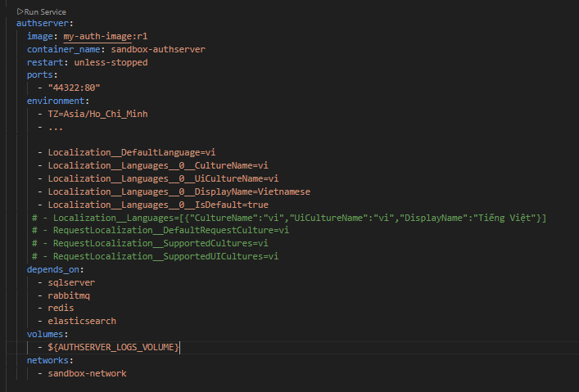Select the ports key line

click(x=42, y=74)
